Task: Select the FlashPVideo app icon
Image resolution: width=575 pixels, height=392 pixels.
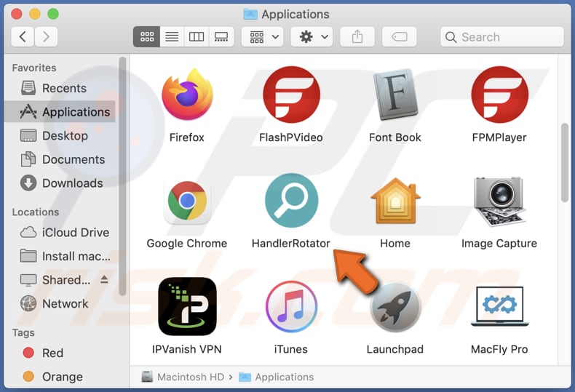Action: click(291, 95)
